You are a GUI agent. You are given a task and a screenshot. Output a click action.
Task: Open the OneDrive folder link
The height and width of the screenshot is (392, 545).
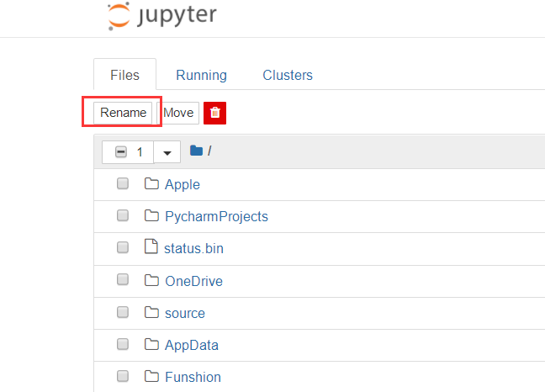coord(194,281)
